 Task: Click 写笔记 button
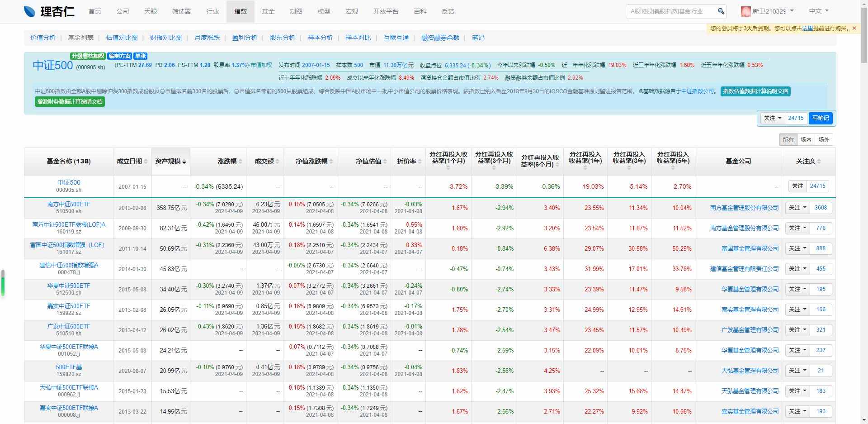pos(821,118)
